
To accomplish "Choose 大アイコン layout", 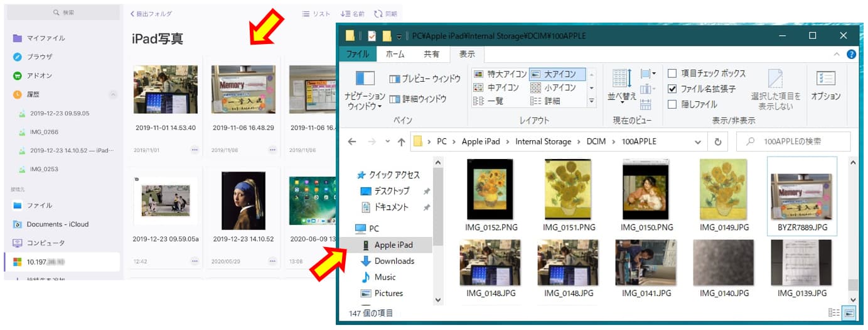I will [x=557, y=74].
